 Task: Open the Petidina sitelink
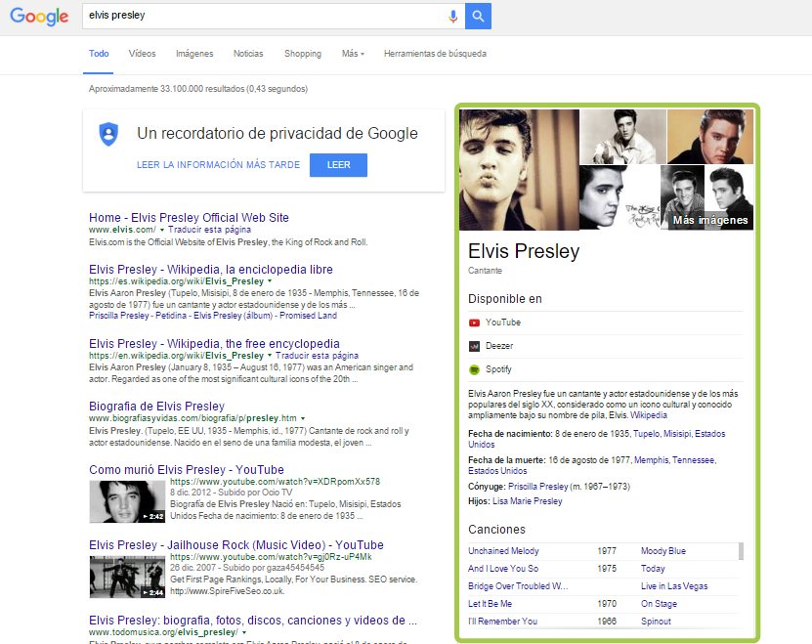[x=171, y=316]
